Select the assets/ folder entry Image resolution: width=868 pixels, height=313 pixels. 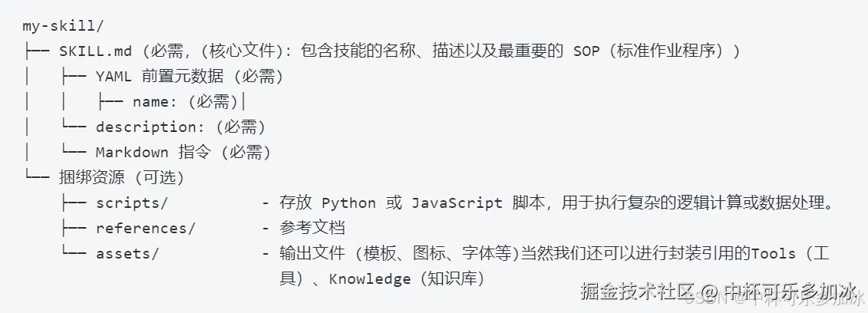point(127,253)
